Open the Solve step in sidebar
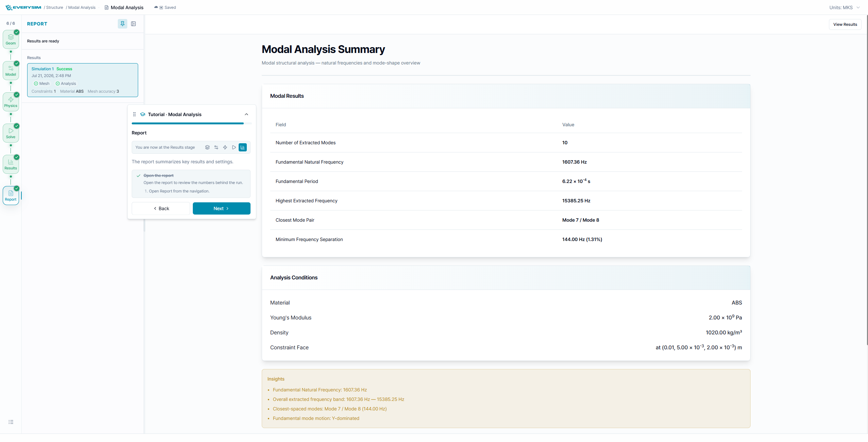The height and width of the screenshot is (442, 868). pyautogui.click(x=11, y=133)
